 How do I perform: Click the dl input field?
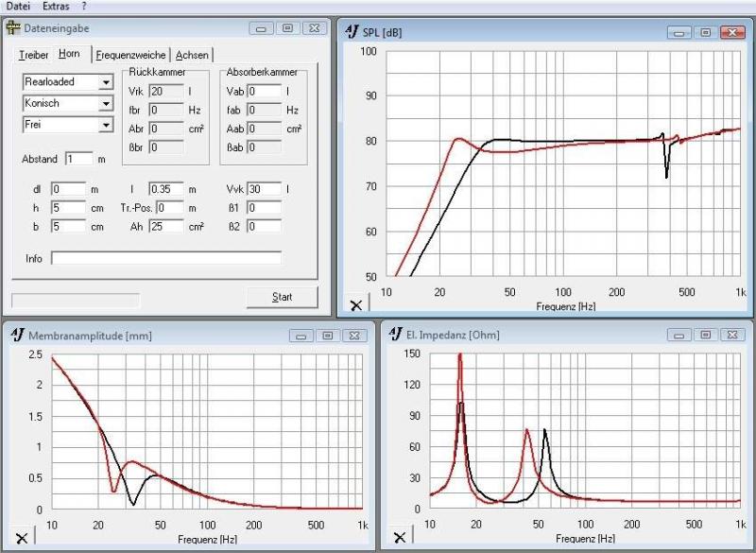[68, 189]
